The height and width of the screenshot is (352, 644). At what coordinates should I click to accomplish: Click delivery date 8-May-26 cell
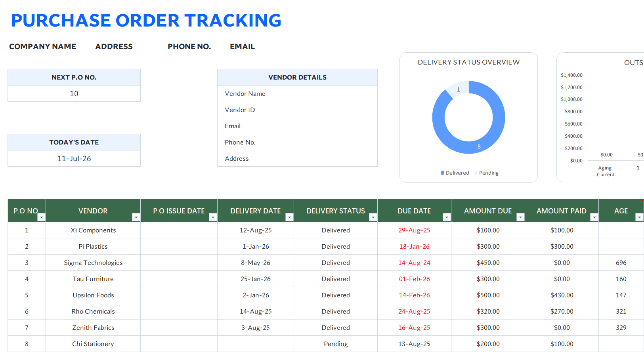(256, 263)
